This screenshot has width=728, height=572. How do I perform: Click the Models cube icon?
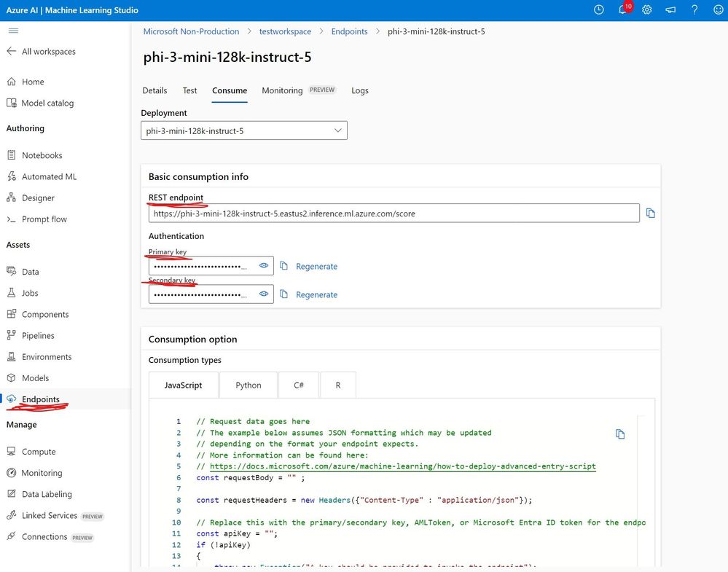[12, 378]
